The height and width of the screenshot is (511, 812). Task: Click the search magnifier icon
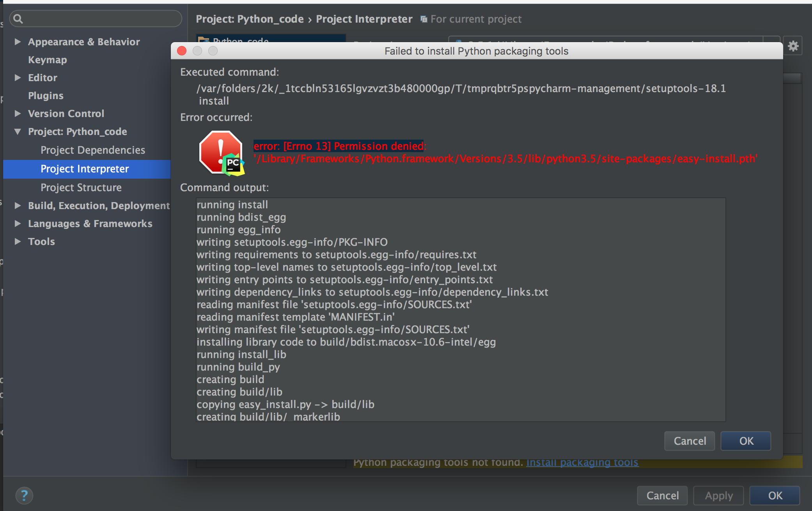coord(18,19)
